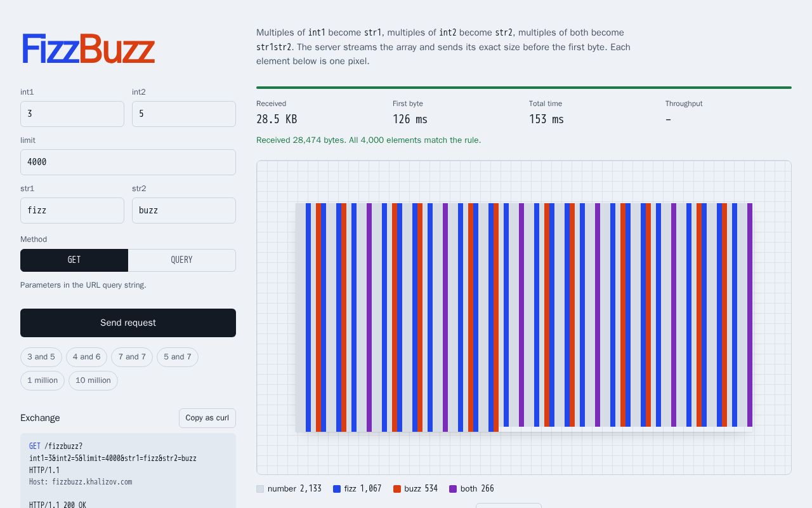
Task: Apply the "4 and 6" preset
Action: [x=86, y=357]
